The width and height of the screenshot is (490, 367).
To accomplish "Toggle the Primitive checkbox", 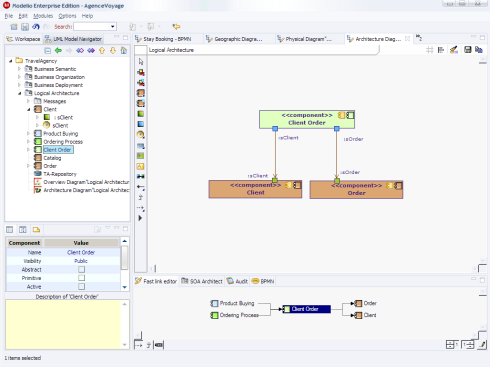I will tap(81, 278).
